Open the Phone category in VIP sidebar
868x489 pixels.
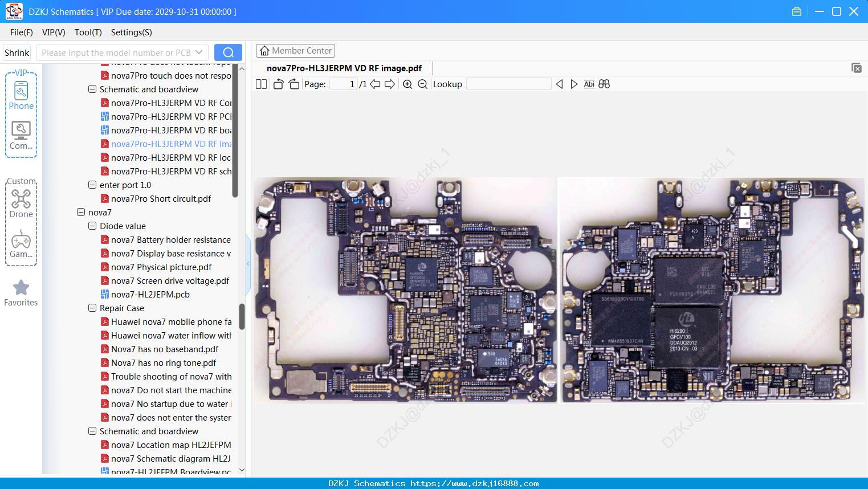click(21, 95)
